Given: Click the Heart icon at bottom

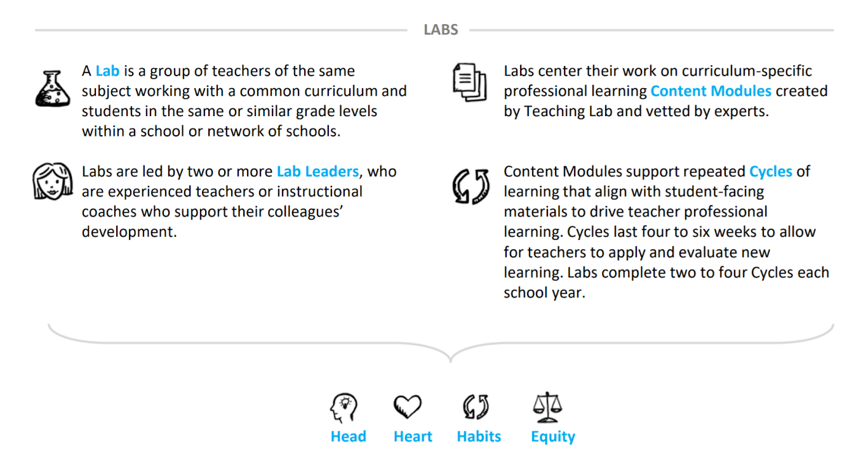Looking at the screenshot, I should pos(408,407).
